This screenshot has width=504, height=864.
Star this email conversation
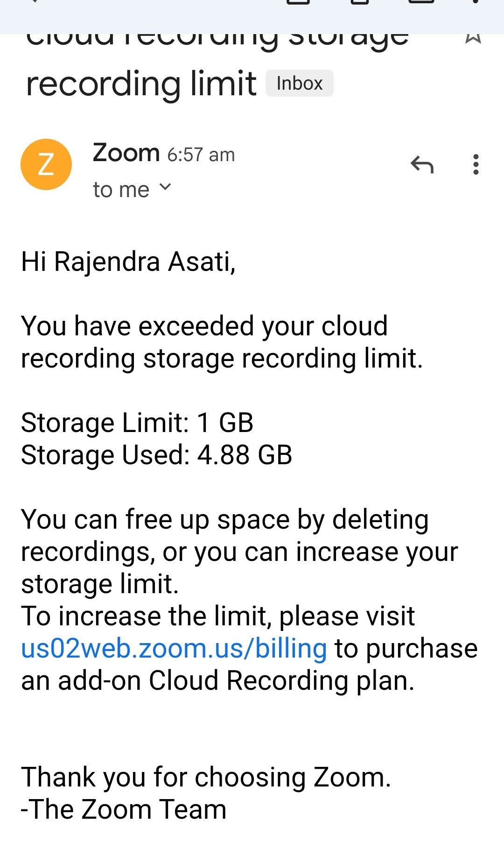pyautogui.click(x=473, y=37)
